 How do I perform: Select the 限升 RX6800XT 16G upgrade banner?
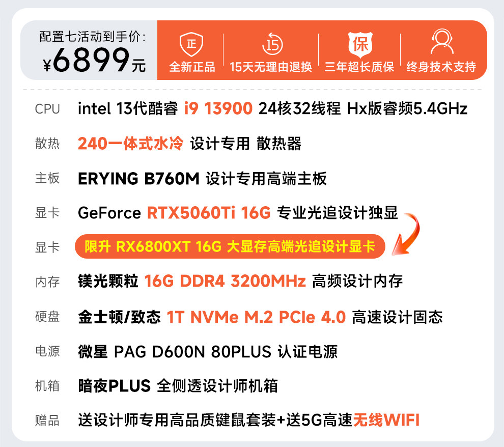point(230,246)
